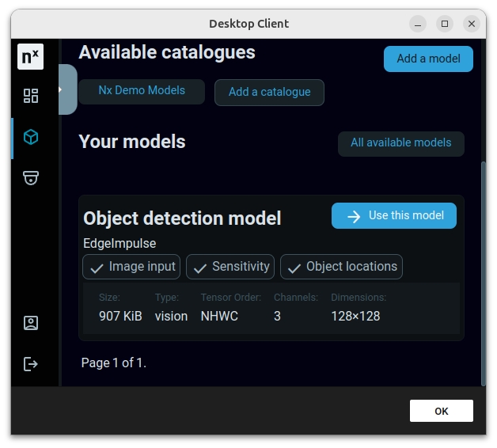Click the Nx logo in the sidebar
The width and height of the screenshot is (497, 448).
(x=31, y=57)
